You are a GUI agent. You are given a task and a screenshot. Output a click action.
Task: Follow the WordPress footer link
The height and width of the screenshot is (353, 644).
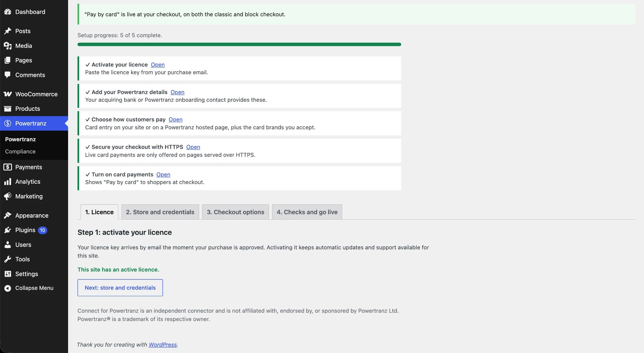[163, 345]
